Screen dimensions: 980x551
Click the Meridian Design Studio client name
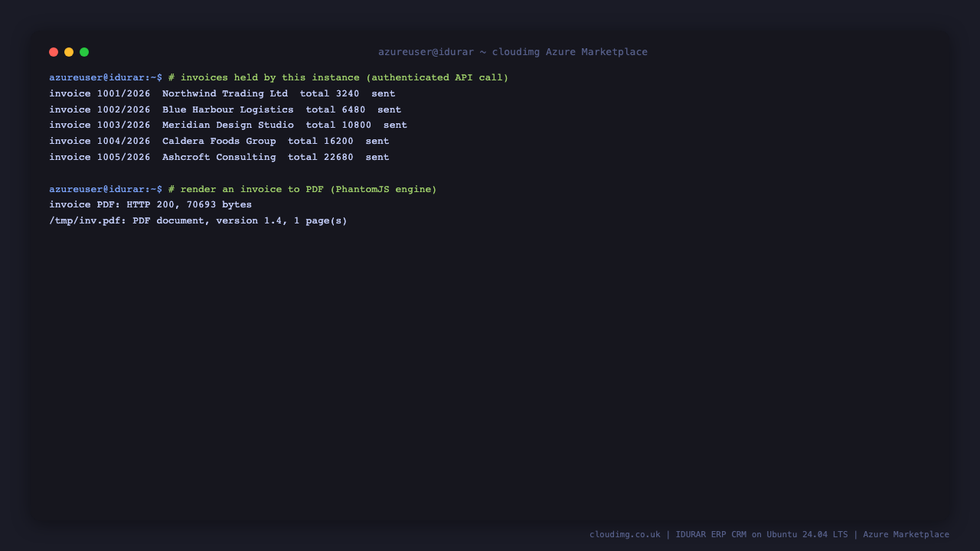(x=228, y=125)
